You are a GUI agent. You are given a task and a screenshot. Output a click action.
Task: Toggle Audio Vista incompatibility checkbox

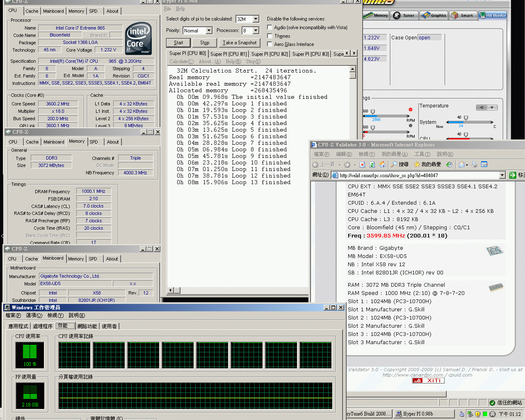point(269,27)
